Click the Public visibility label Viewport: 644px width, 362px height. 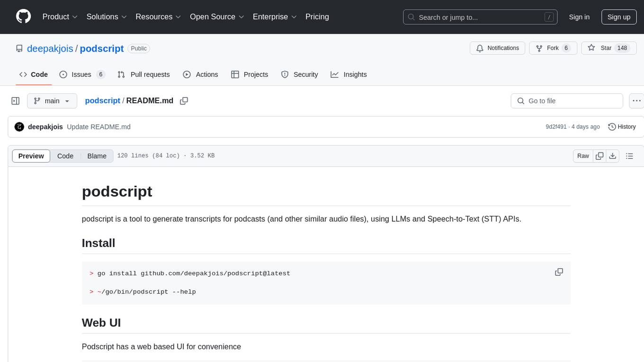pos(139,48)
